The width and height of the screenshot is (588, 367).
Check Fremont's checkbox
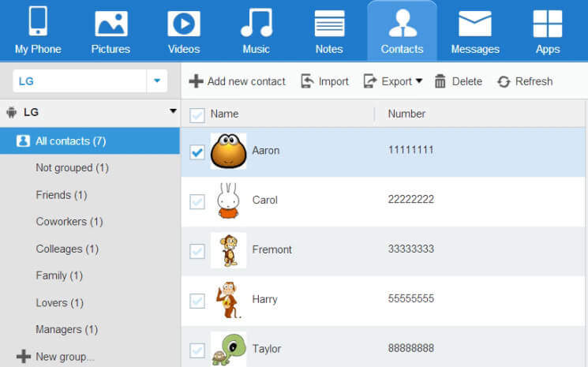click(197, 251)
